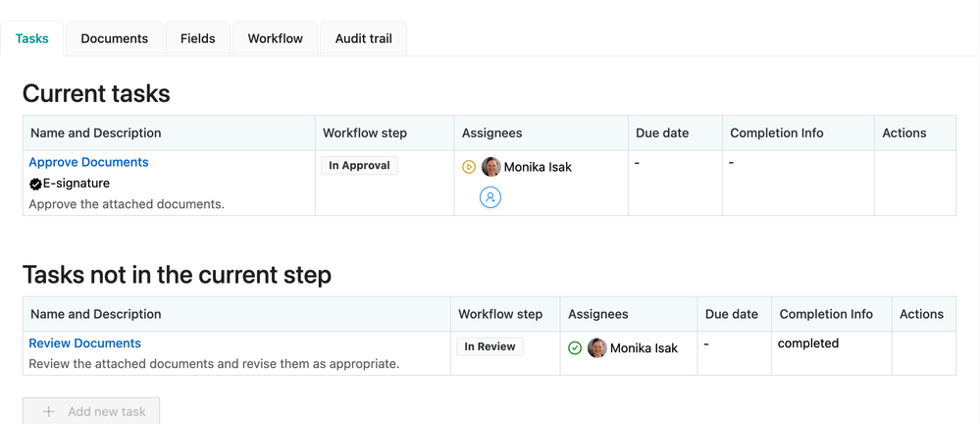Viewport: 980px width, 424px height.
Task: Click the green completed checkmark icon
Action: click(575, 347)
